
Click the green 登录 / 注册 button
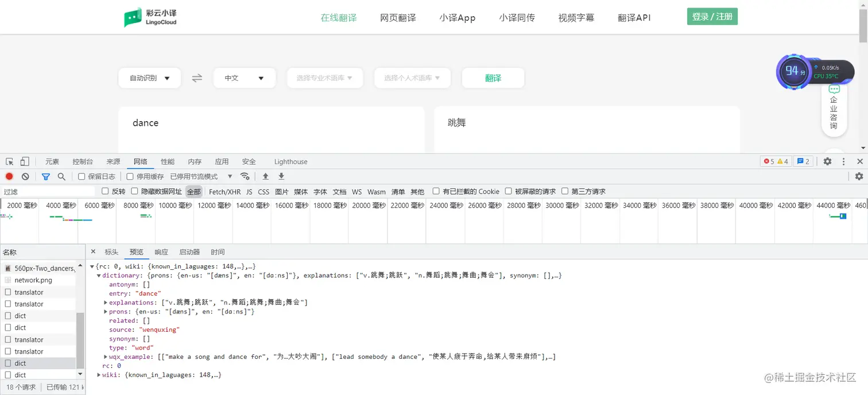(712, 17)
